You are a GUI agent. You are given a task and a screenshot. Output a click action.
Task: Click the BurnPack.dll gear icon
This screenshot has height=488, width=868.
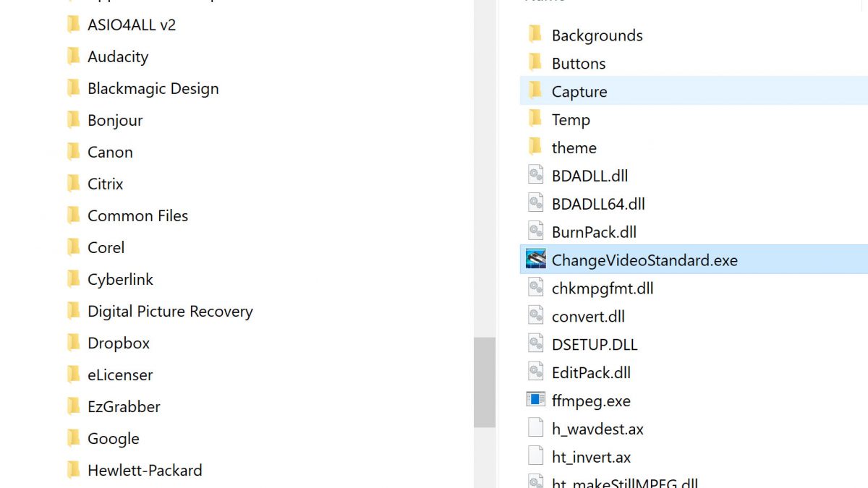[x=535, y=231]
